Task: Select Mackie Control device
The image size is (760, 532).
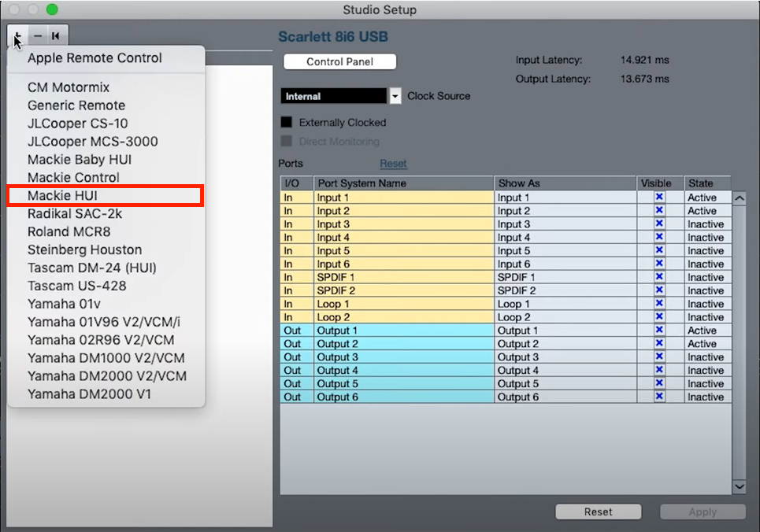Action: [x=73, y=177]
